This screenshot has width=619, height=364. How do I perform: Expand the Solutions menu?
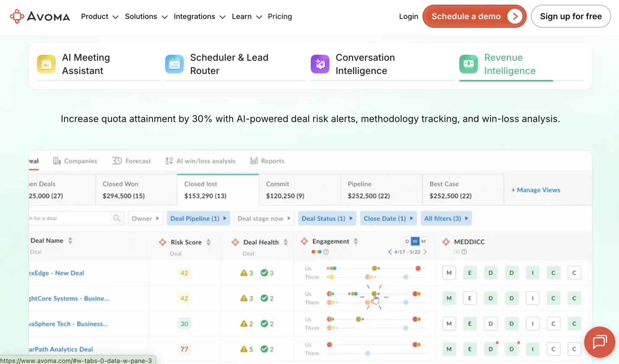tap(146, 16)
